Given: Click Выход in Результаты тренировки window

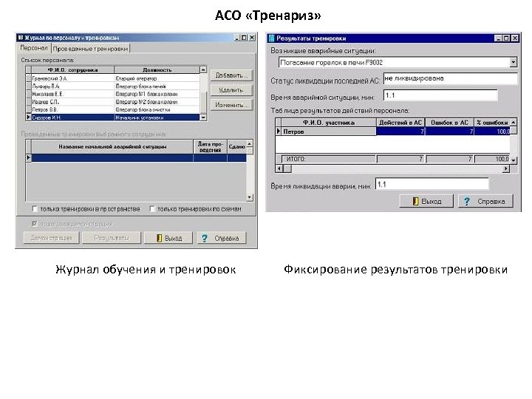Looking at the screenshot, I should coord(426,202).
